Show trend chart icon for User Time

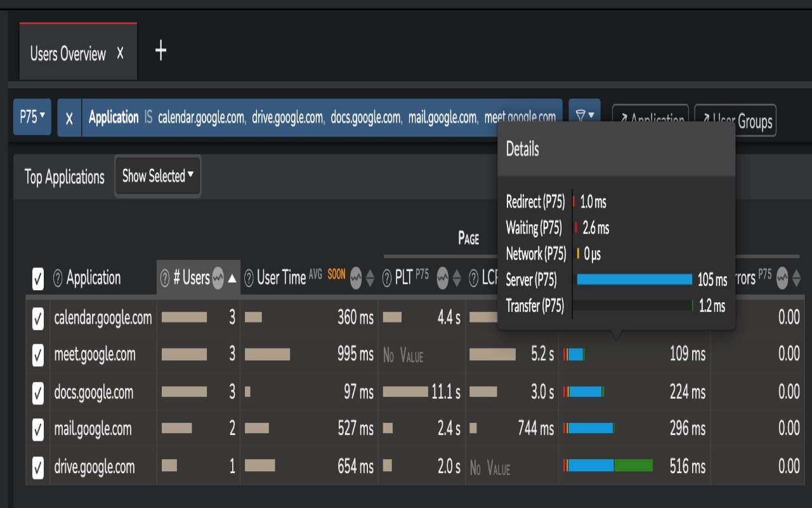tap(356, 278)
